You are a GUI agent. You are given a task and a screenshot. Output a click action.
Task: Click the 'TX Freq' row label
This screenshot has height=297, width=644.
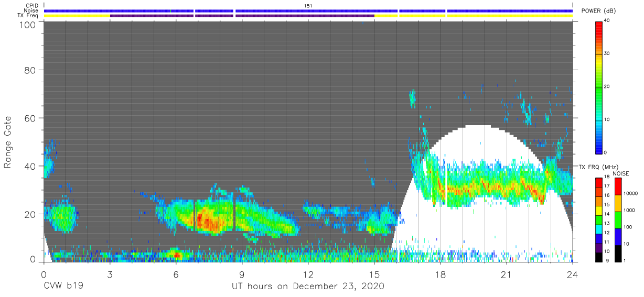tap(27, 16)
